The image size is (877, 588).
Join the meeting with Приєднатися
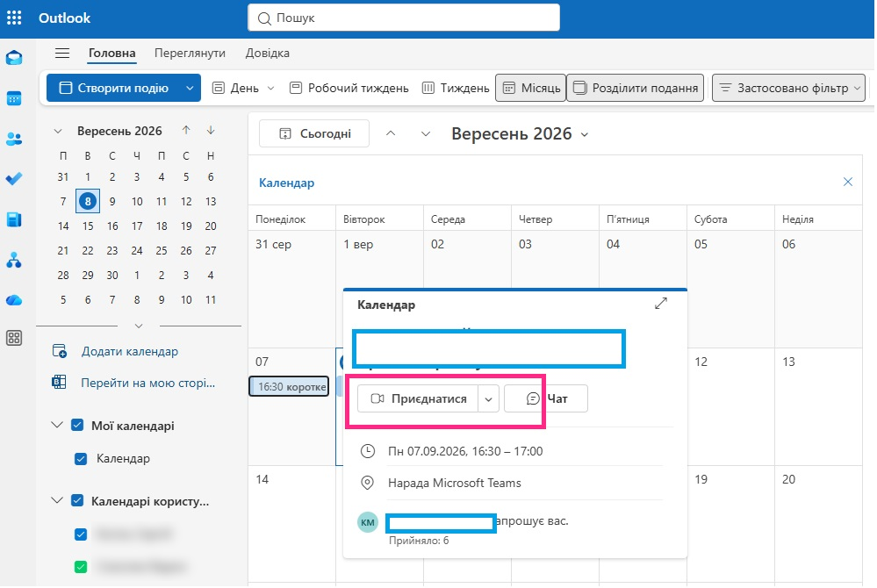tap(418, 399)
